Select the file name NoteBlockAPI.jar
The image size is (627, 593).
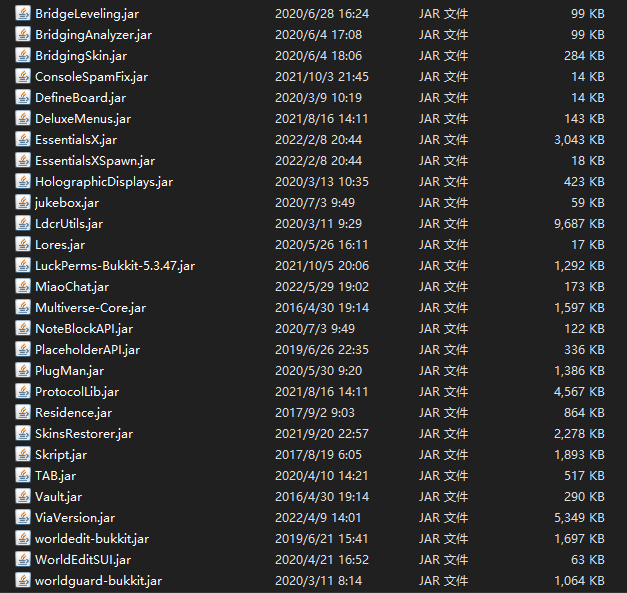(x=84, y=329)
